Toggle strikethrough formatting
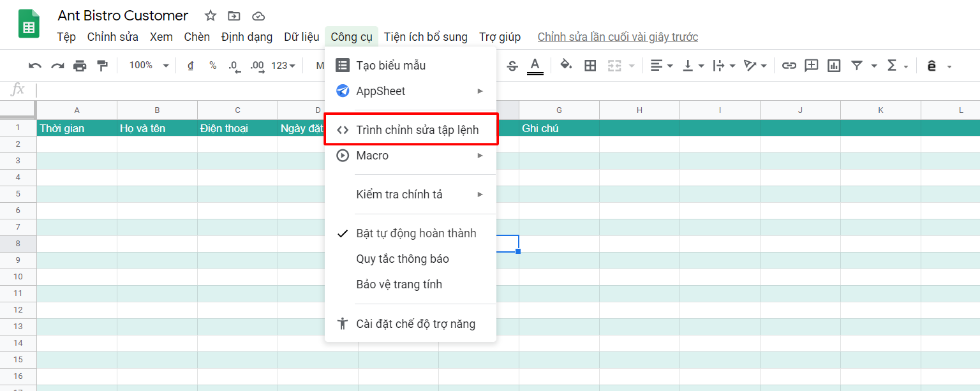980x391 pixels. tap(512, 65)
